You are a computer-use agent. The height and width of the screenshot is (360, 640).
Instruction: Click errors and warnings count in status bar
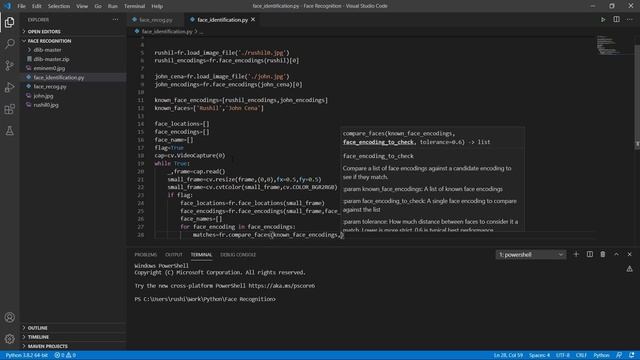tap(65, 356)
